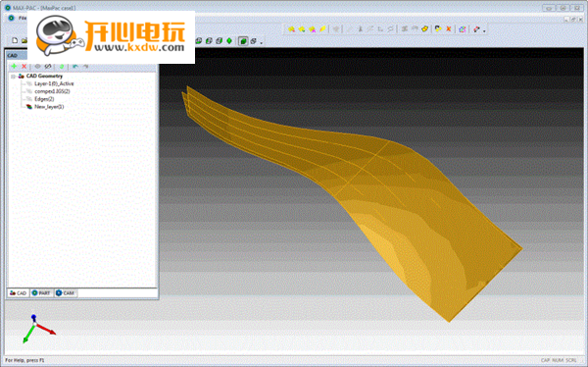Screen dimensions: 588x367
Task: Click the teal undo arrow in CAD panel
Action: 75,67
